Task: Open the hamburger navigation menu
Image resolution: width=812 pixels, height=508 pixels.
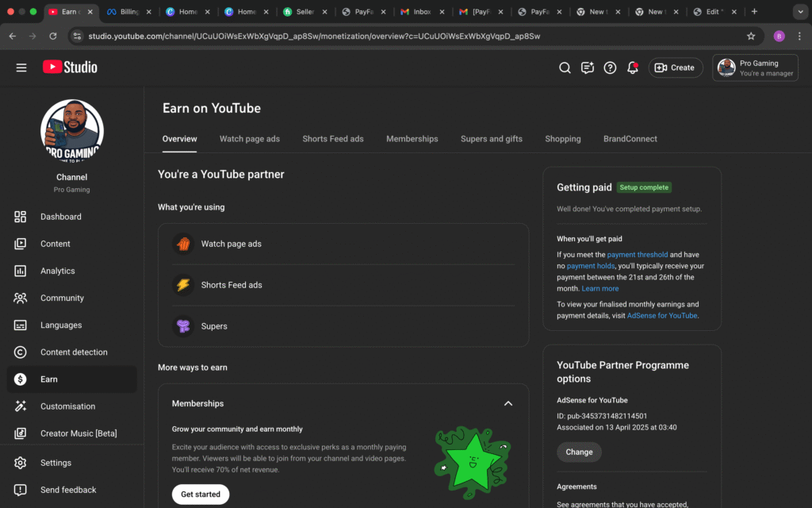Action: [21, 67]
